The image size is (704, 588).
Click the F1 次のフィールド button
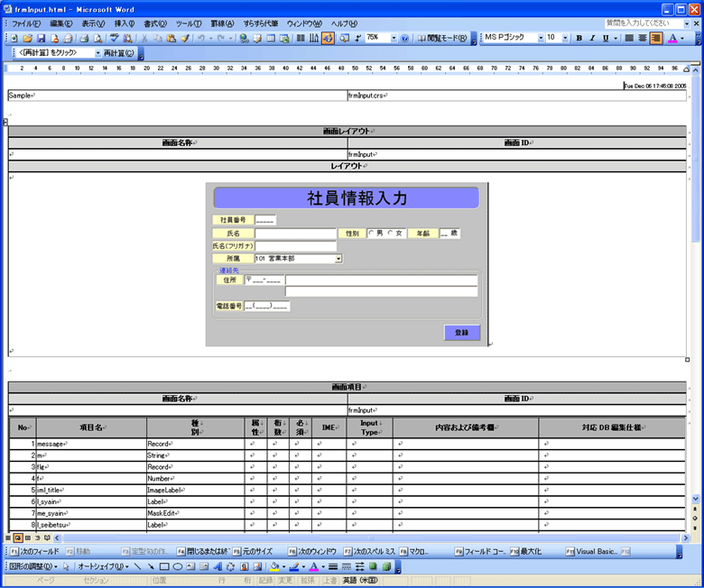[x=34, y=552]
